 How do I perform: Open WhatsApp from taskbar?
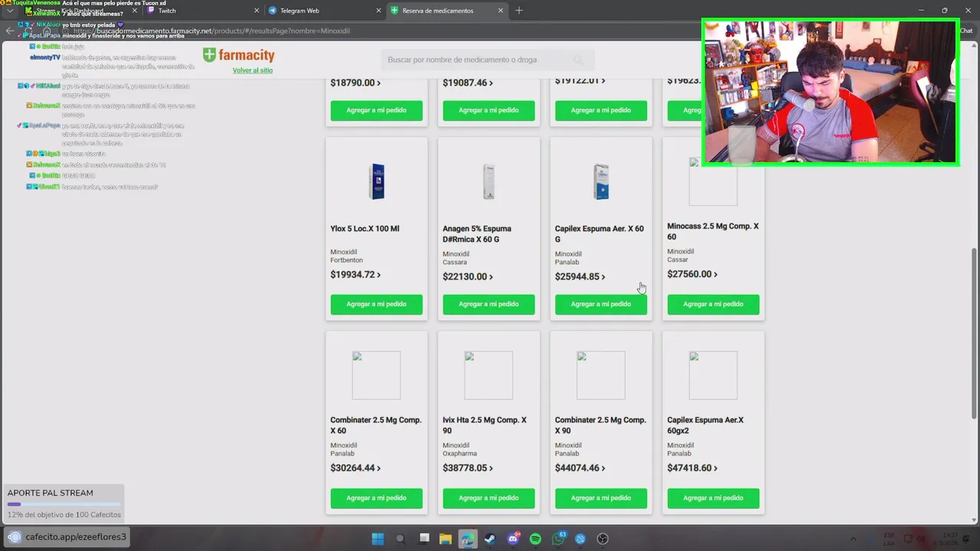coord(558,539)
